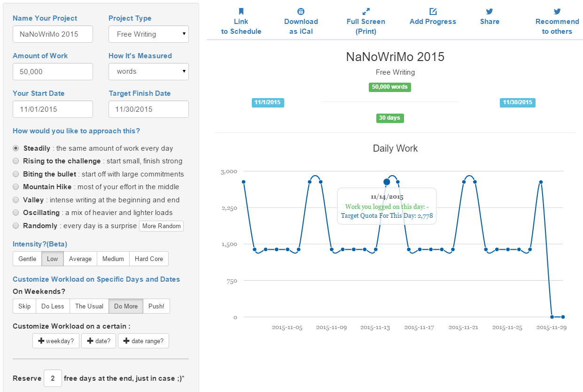Viewport: 583px width, 392px height.
Task: Open the How It's Measured dropdown
Action: [148, 72]
